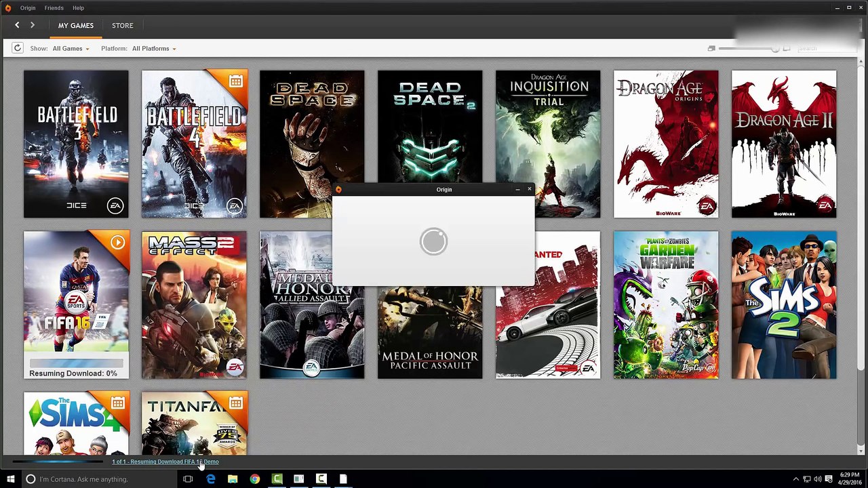868x488 pixels.
Task: Open the Windows Start menu
Action: point(11,479)
